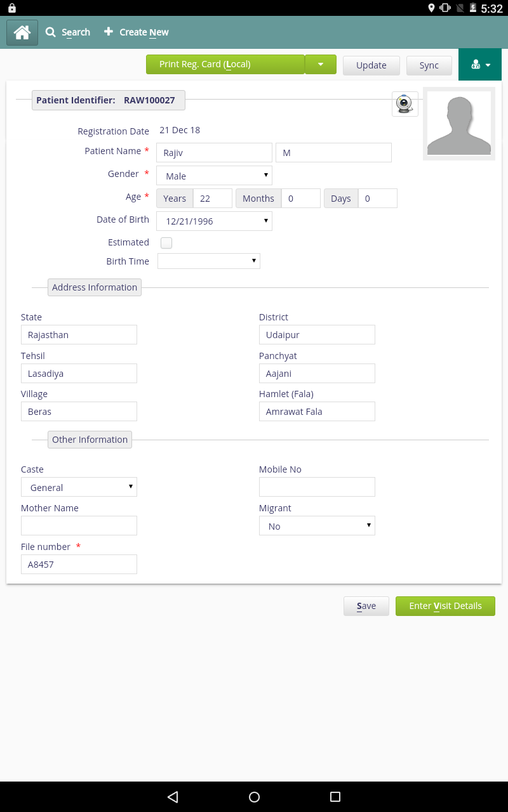Toggle the Estimated checkbox
Screen dimensions: 508x812
pos(166,242)
